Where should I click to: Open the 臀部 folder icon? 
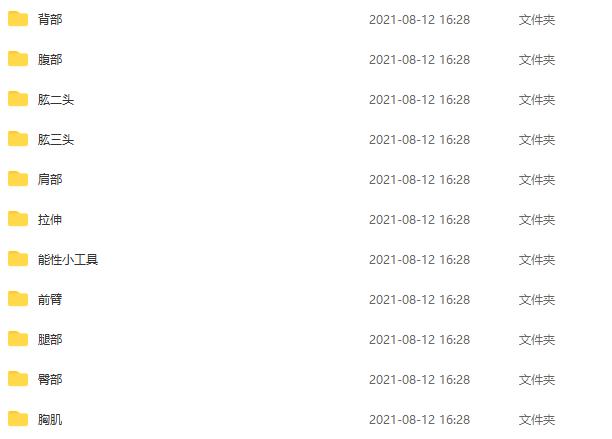click(x=18, y=379)
